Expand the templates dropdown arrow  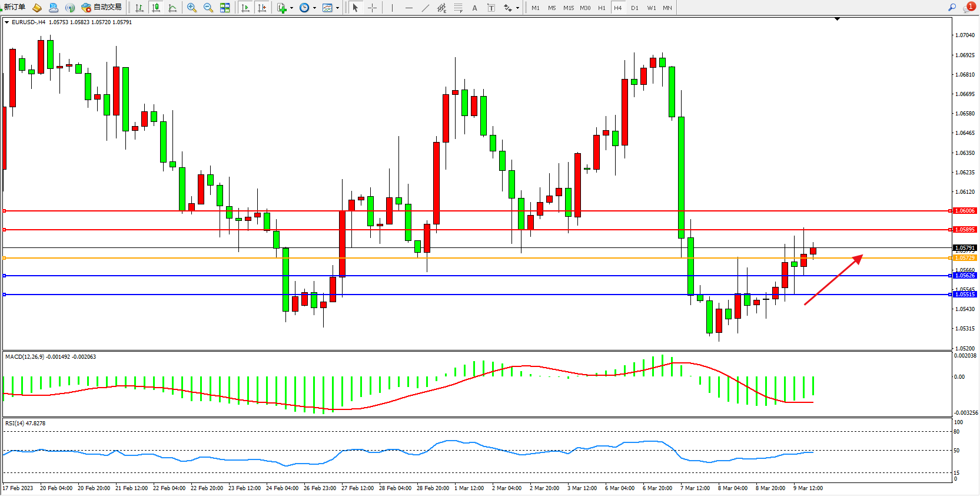(x=337, y=8)
